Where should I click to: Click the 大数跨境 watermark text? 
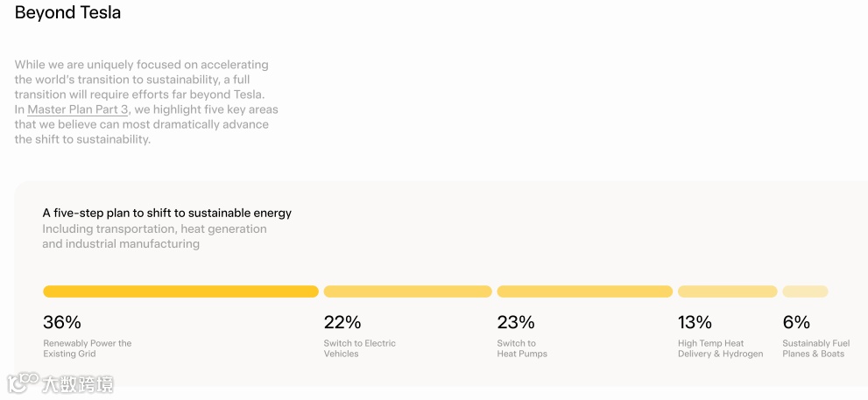click(x=77, y=384)
